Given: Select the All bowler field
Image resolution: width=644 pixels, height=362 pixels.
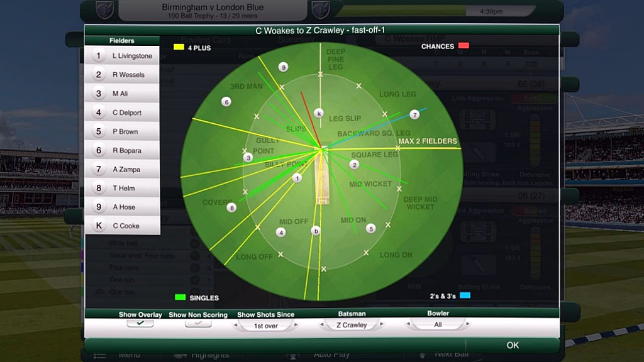Looking at the screenshot, I should (x=438, y=324).
